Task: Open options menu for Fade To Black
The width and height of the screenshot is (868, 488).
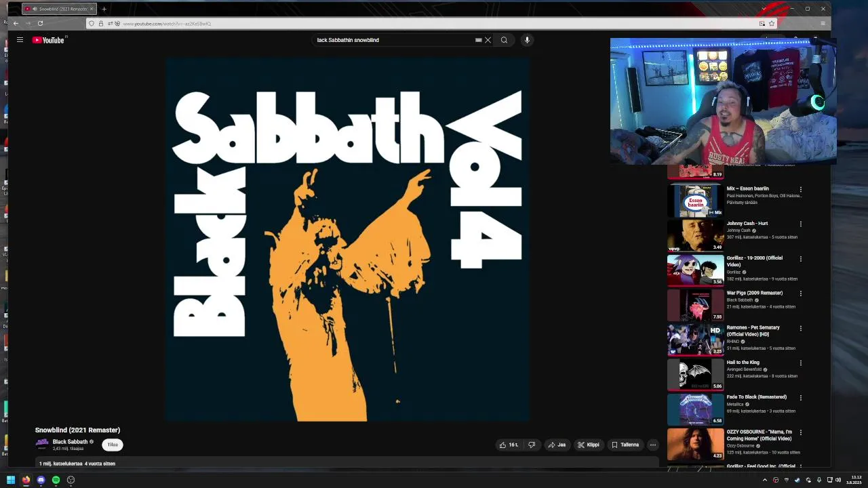Action: click(x=801, y=398)
